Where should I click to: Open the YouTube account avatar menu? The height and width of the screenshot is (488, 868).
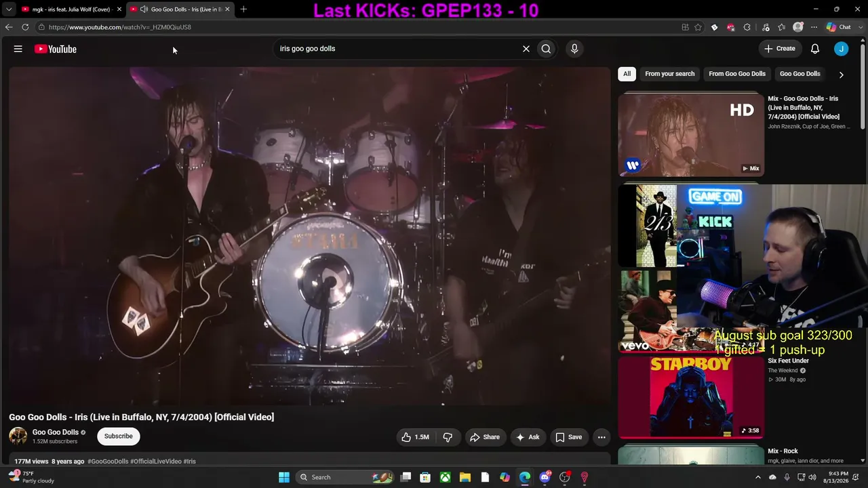(841, 49)
